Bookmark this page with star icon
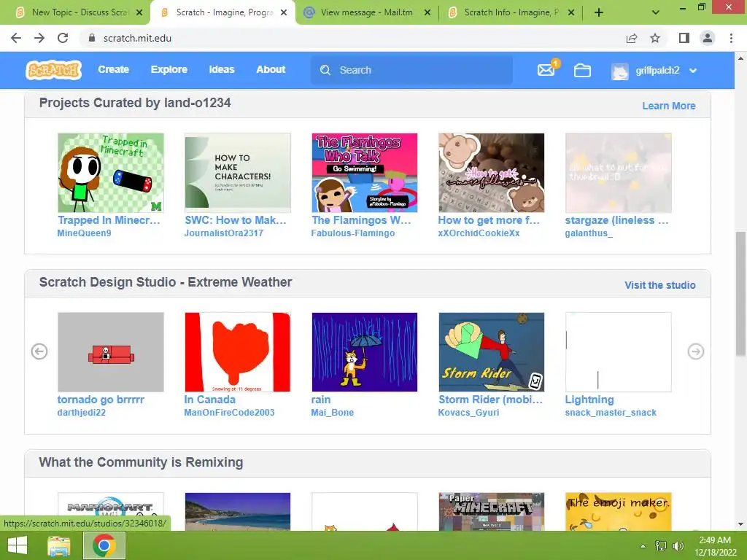The image size is (747, 560). (656, 38)
